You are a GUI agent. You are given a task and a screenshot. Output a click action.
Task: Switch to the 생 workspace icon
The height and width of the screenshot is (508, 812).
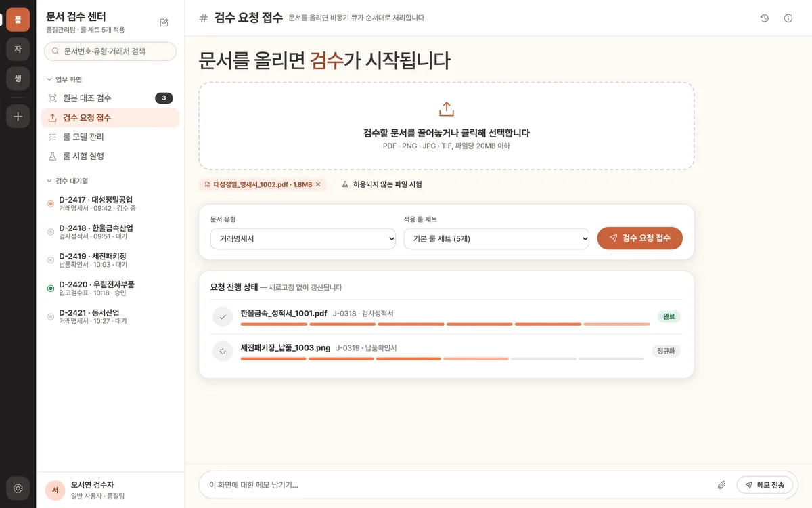click(18, 78)
